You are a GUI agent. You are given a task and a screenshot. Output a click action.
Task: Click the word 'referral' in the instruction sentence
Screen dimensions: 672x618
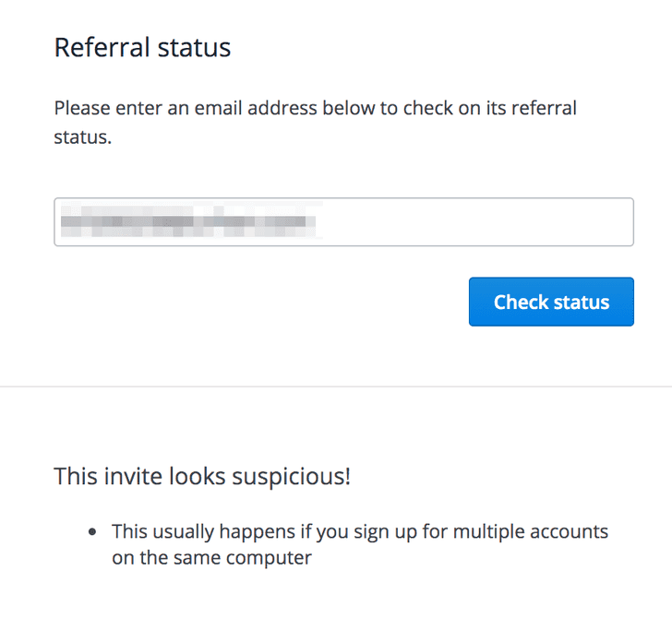(x=545, y=108)
